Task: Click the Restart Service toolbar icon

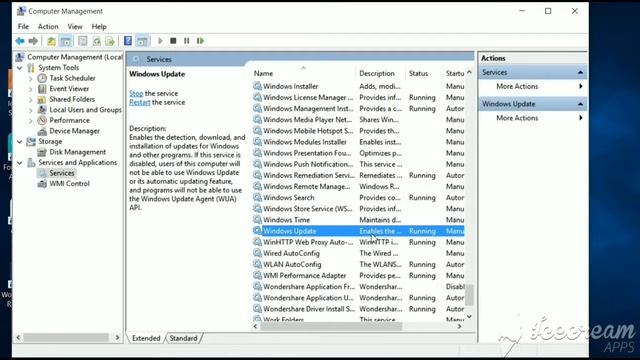Action: (x=200, y=41)
